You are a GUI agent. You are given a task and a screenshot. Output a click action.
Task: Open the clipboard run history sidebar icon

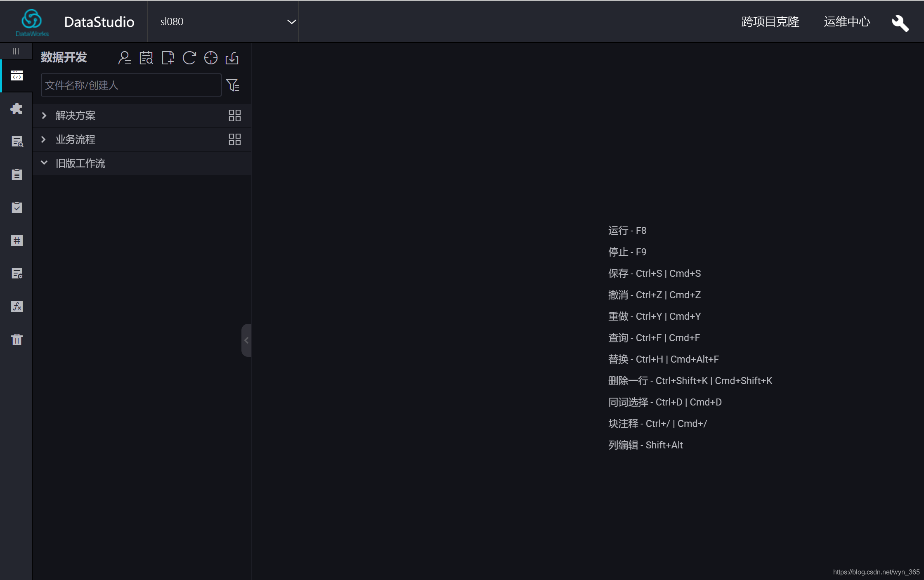[17, 174]
